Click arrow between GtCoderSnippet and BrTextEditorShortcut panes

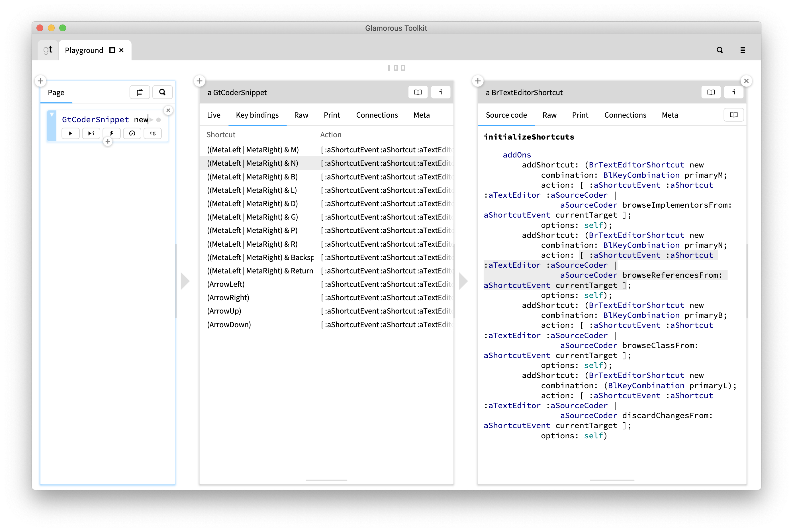point(463,281)
